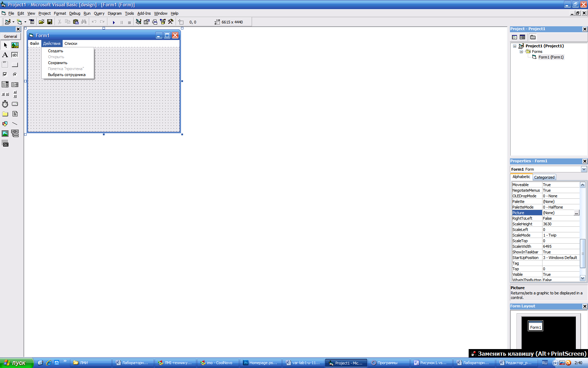
Task: Select the HScrollBar control in the toolbox
Action: (5, 94)
